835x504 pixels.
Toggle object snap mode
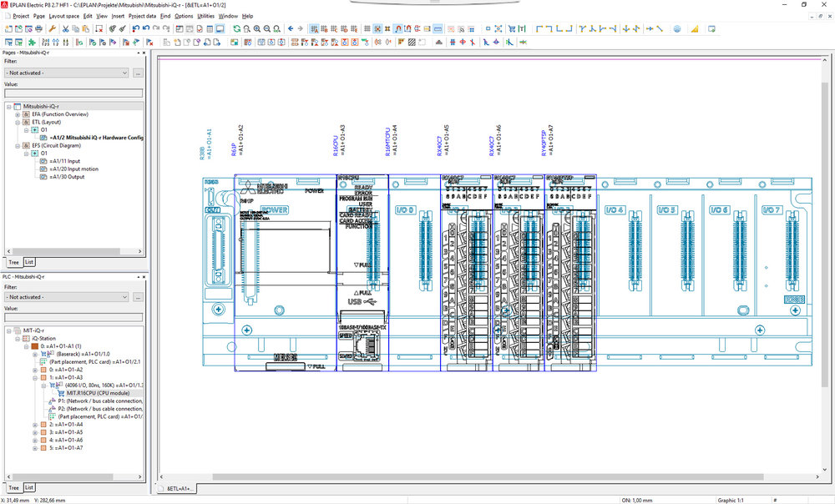398,29
